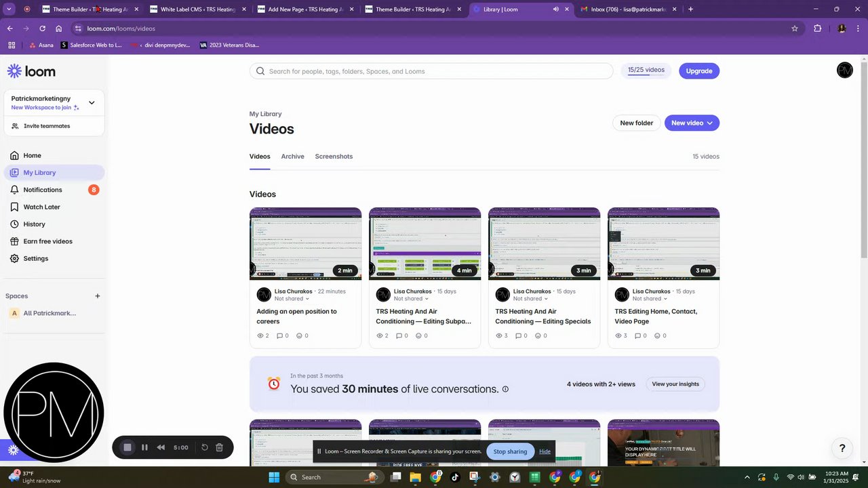This screenshot has height=488, width=868.
Task: Click New folder button
Action: [x=636, y=123]
